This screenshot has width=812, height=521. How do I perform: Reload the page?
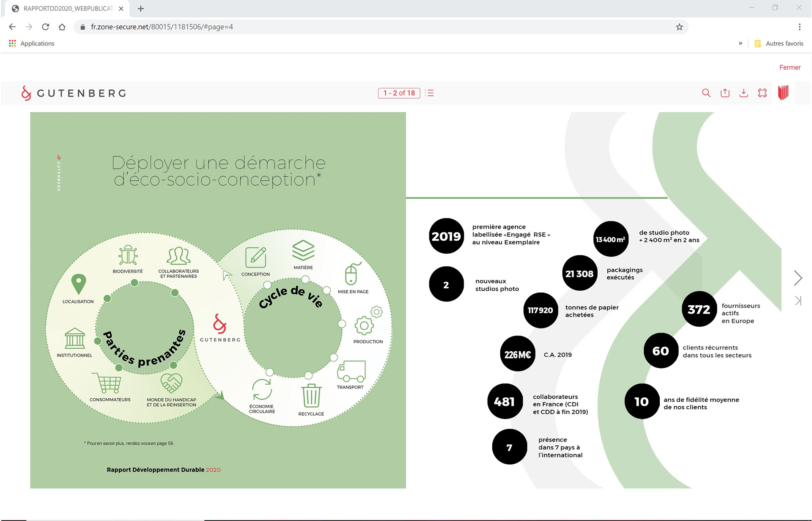[45, 27]
